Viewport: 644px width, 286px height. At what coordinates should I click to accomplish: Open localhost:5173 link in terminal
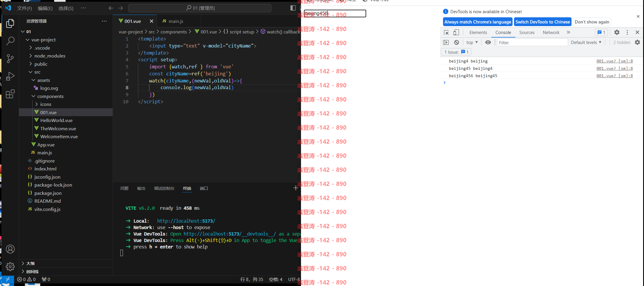click(x=186, y=221)
